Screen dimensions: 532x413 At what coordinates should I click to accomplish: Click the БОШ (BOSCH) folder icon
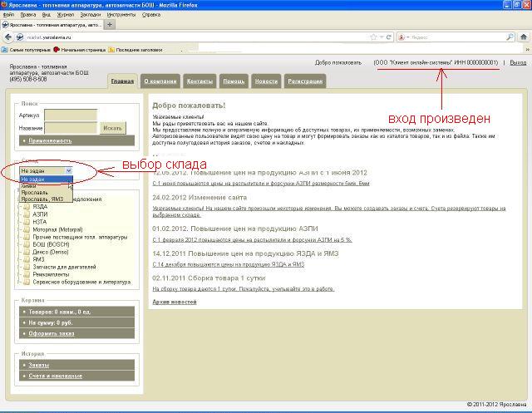[27, 243]
